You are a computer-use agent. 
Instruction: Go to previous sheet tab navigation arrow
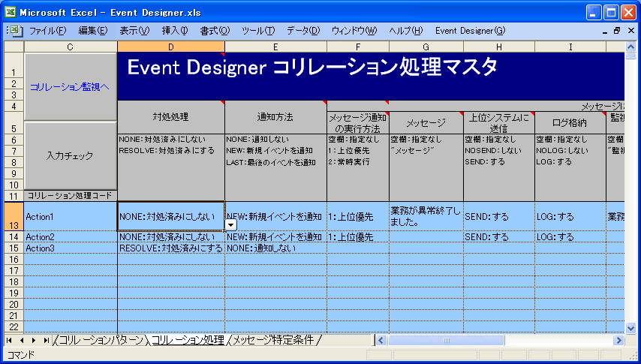tap(22, 340)
